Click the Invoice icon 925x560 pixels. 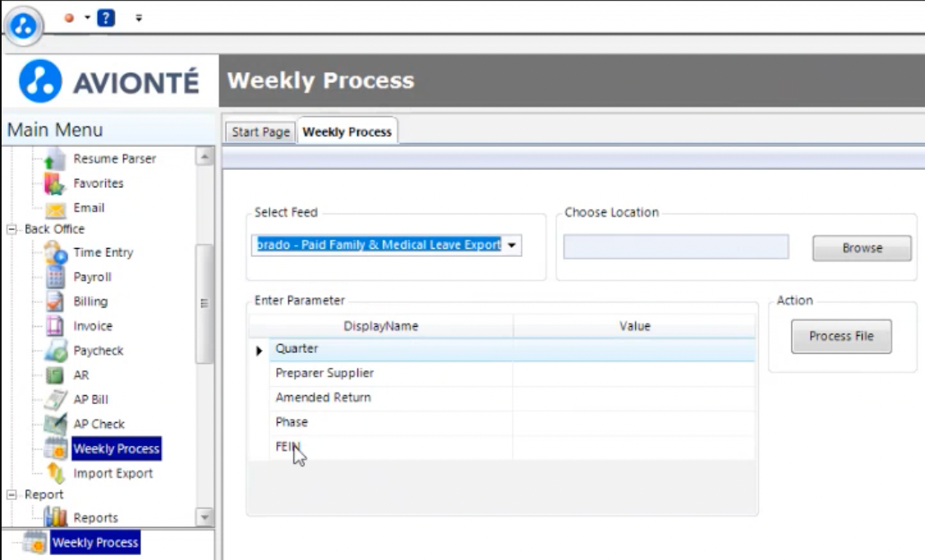coord(55,326)
